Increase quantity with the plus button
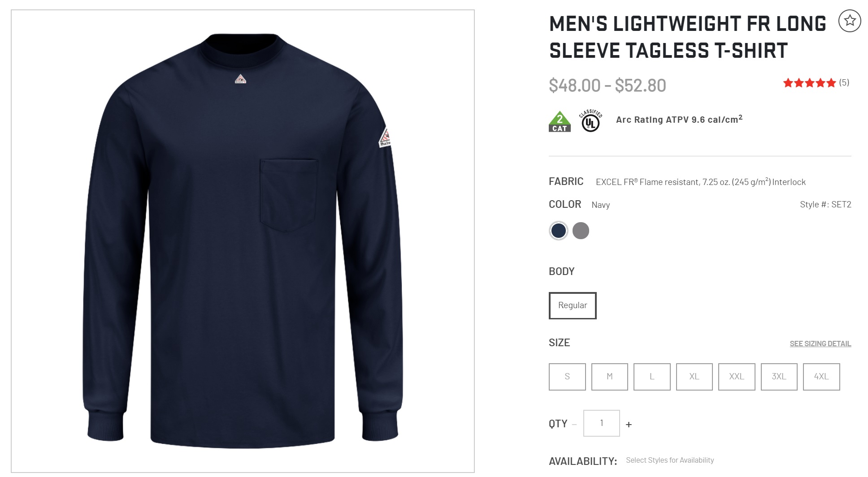Viewport: 868px width, 477px height. point(629,424)
